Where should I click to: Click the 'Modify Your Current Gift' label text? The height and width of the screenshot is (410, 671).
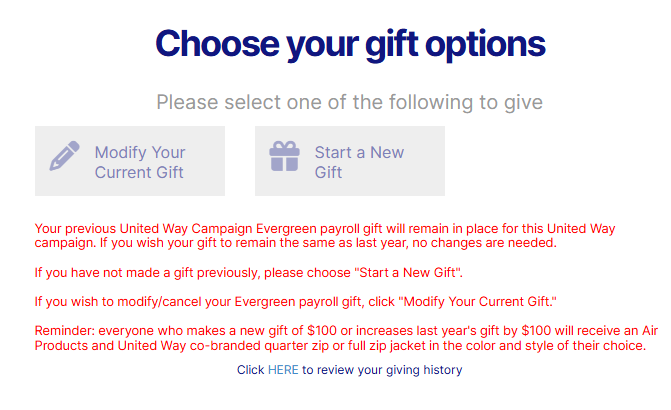140,162
